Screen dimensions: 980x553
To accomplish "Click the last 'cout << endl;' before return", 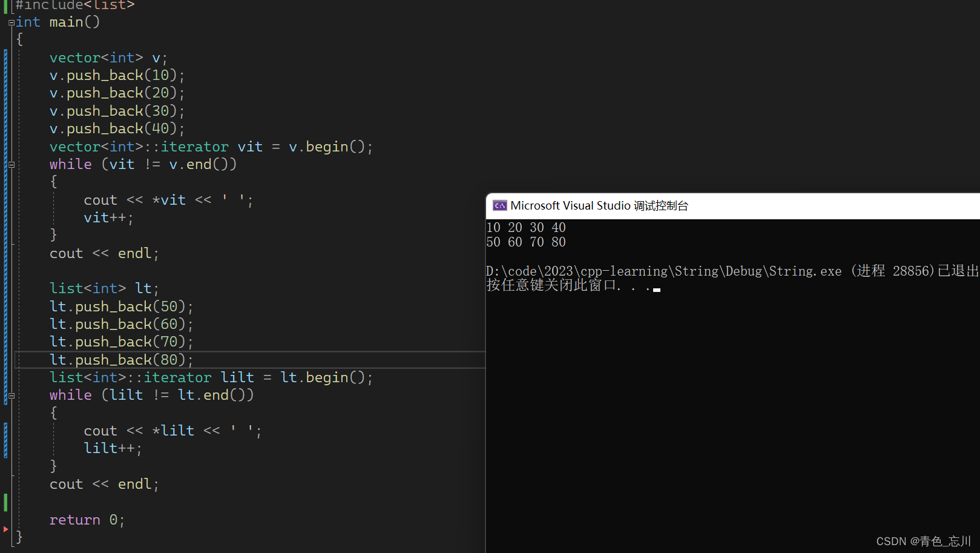I will (x=104, y=485).
